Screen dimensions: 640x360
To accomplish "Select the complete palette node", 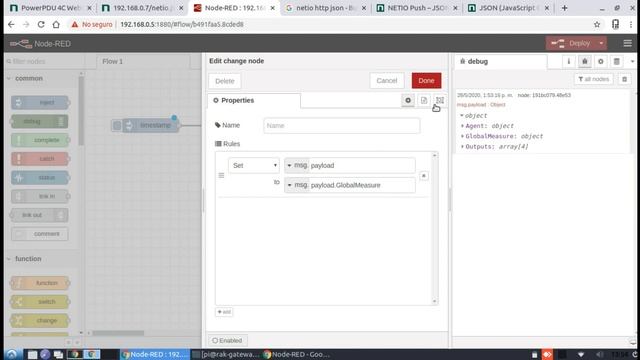I will pyautogui.click(x=40, y=140).
